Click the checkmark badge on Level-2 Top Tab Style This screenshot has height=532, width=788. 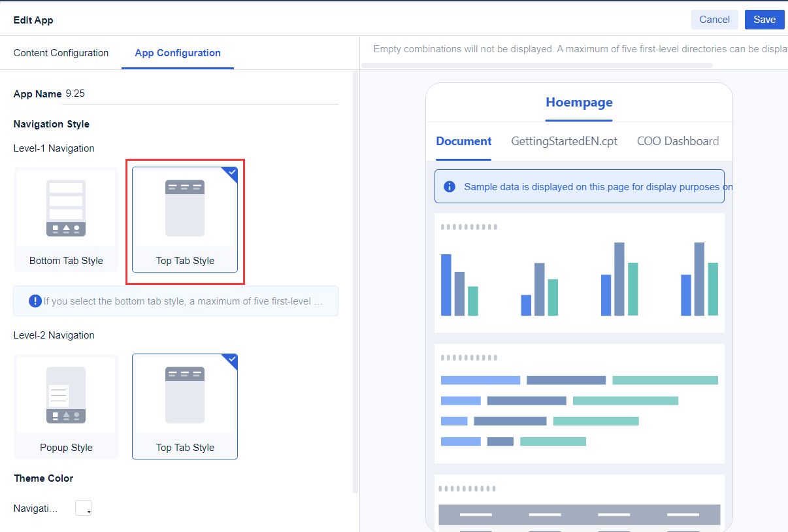tap(232, 359)
